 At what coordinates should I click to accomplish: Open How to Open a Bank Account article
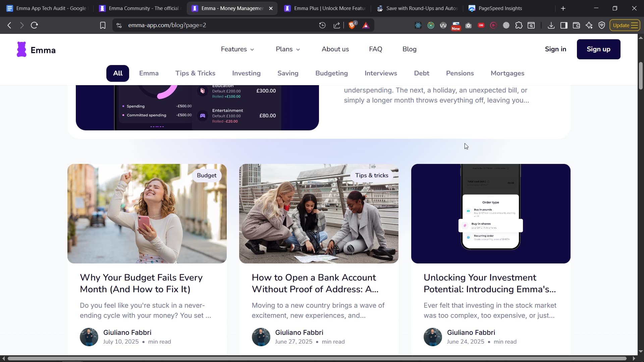315,284
